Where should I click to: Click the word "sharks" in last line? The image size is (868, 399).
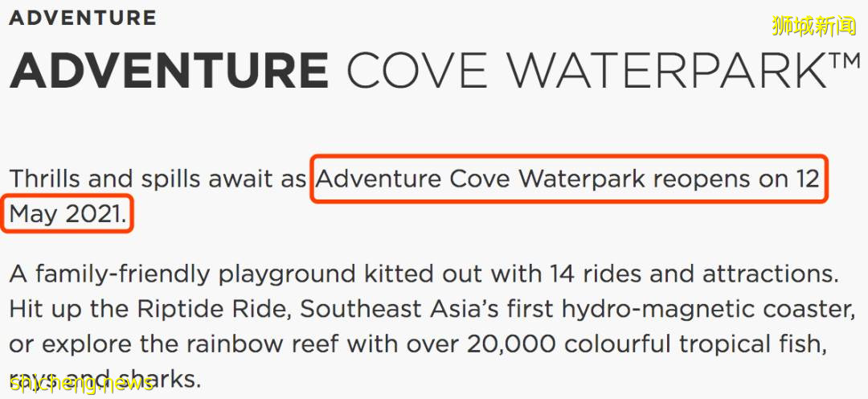tap(158, 378)
